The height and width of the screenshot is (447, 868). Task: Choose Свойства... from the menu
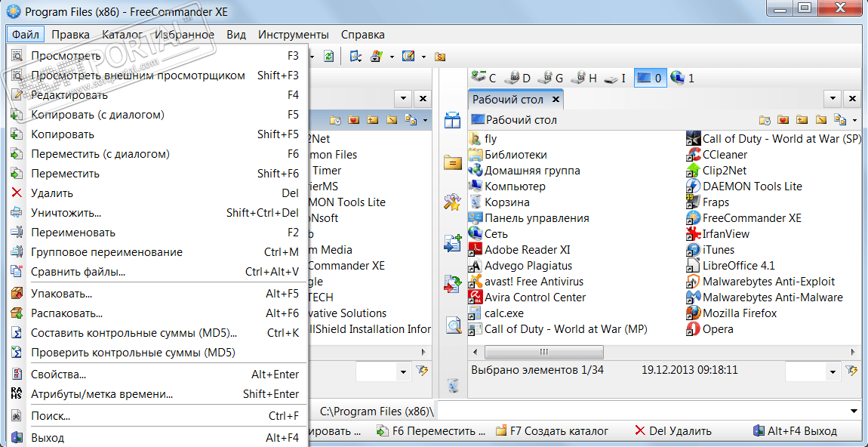click(x=155, y=375)
